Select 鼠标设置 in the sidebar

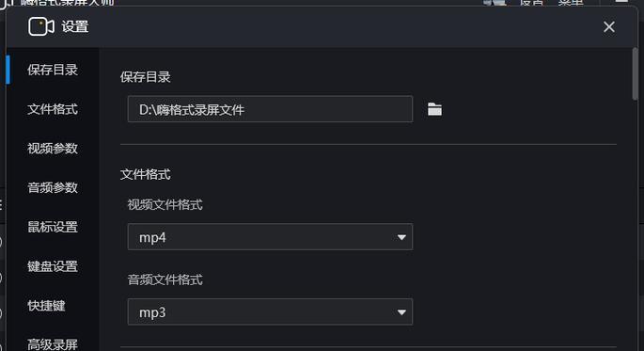[53, 227]
